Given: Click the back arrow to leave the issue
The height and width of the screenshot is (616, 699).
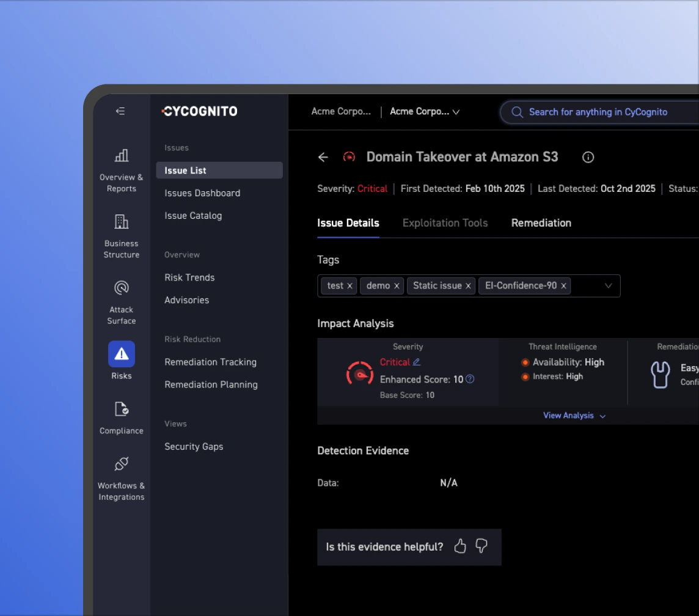Looking at the screenshot, I should tap(323, 157).
